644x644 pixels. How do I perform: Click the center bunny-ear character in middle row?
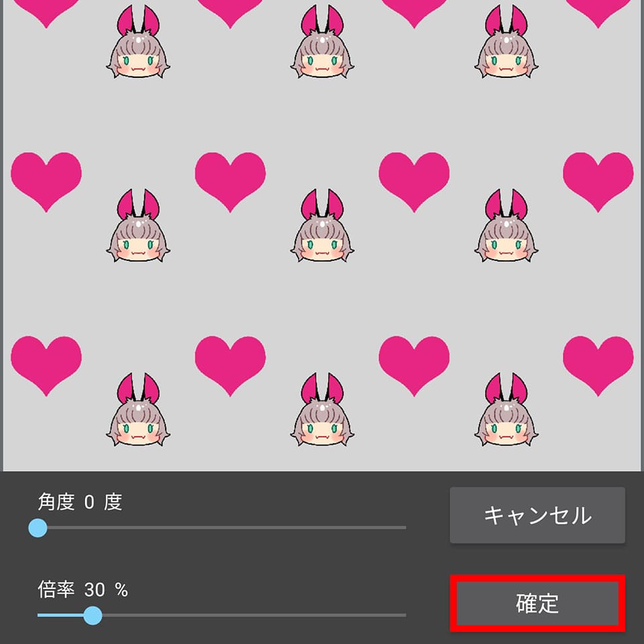coord(323,225)
